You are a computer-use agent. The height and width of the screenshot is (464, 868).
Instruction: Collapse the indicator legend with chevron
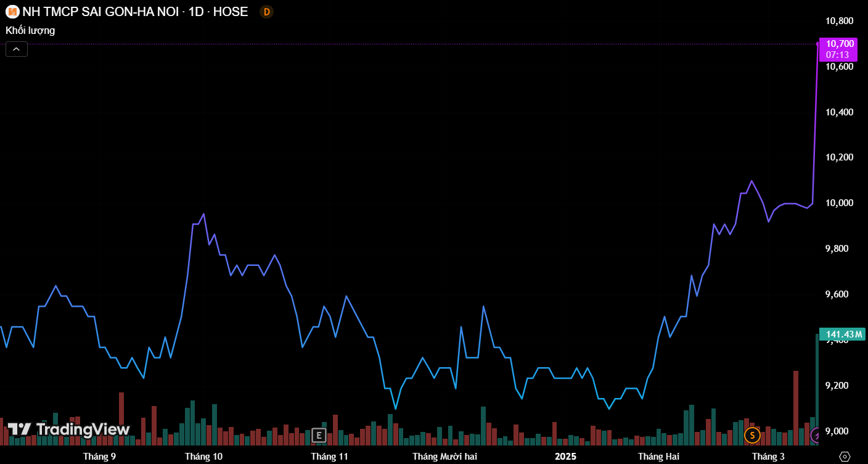[x=17, y=49]
